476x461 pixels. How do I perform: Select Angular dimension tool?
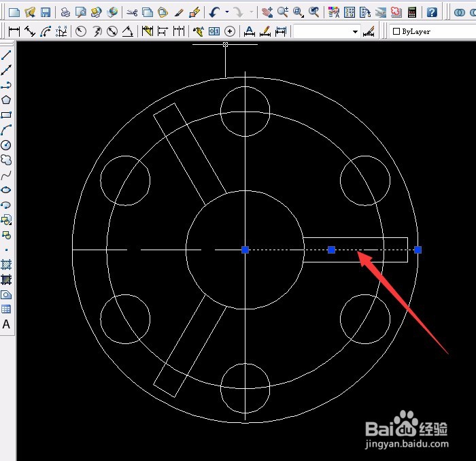click(128, 31)
